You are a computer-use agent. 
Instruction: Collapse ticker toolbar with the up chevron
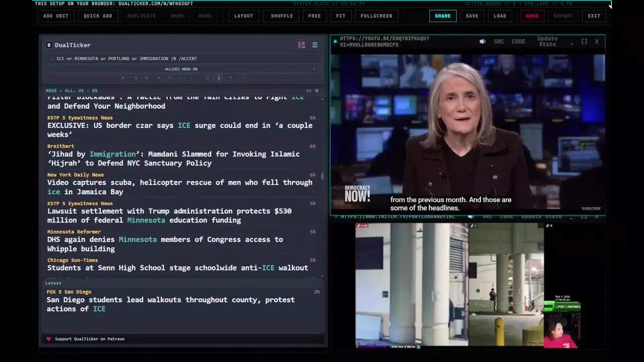pos(244,78)
